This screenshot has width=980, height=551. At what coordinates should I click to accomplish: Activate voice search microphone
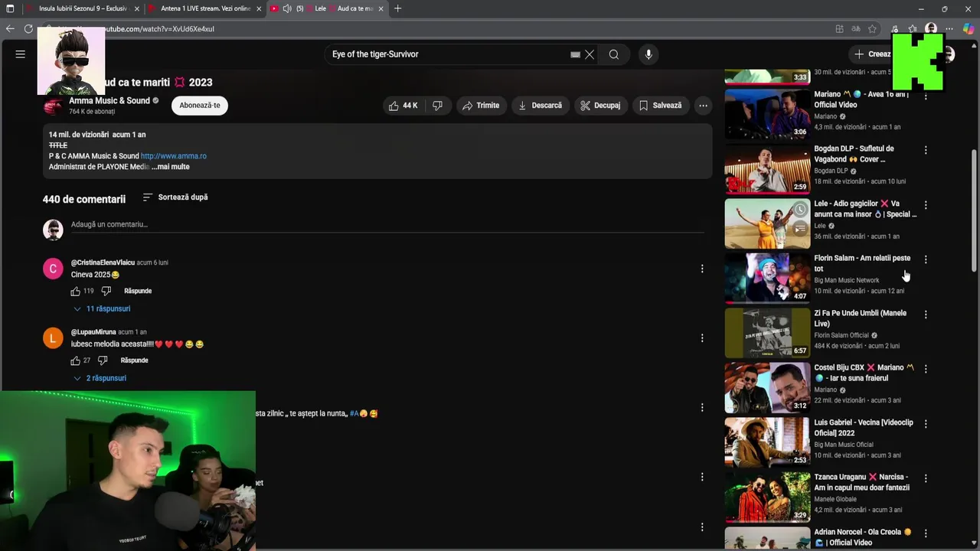(648, 54)
